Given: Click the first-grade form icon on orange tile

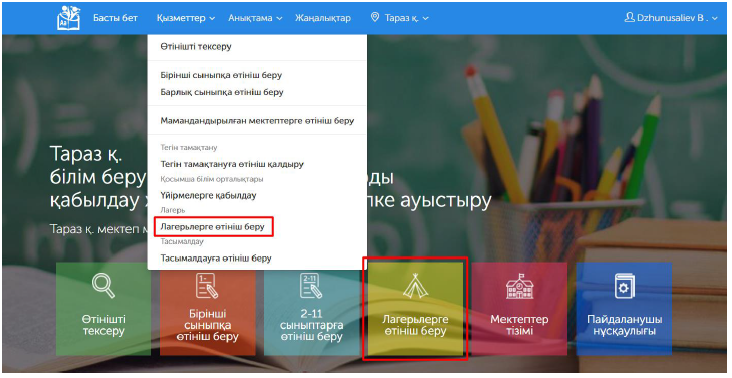Looking at the screenshot, I should [207, 286].
